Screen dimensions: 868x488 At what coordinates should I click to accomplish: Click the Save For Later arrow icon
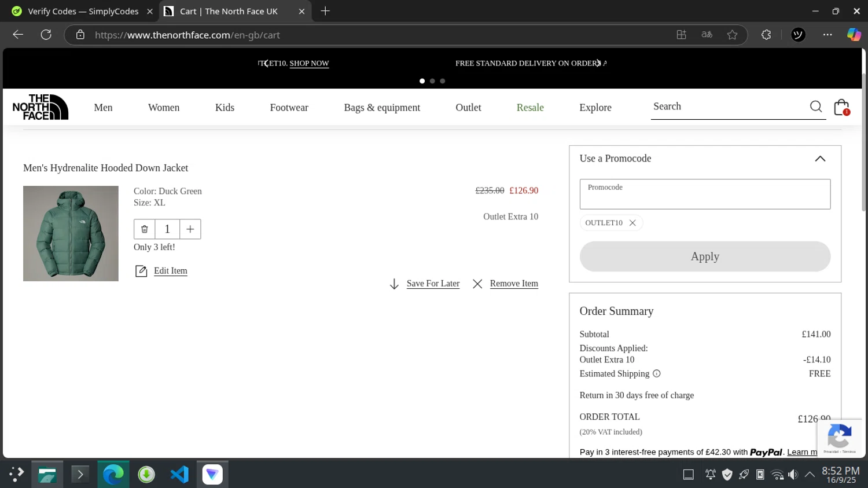pyautogui.click(x=394, y=284)
